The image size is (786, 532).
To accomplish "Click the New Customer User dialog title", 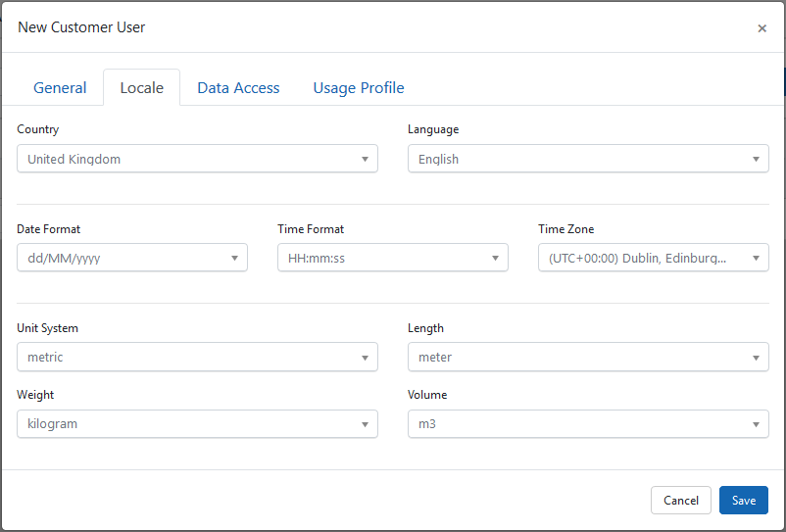I will click(x=81, y=27).
